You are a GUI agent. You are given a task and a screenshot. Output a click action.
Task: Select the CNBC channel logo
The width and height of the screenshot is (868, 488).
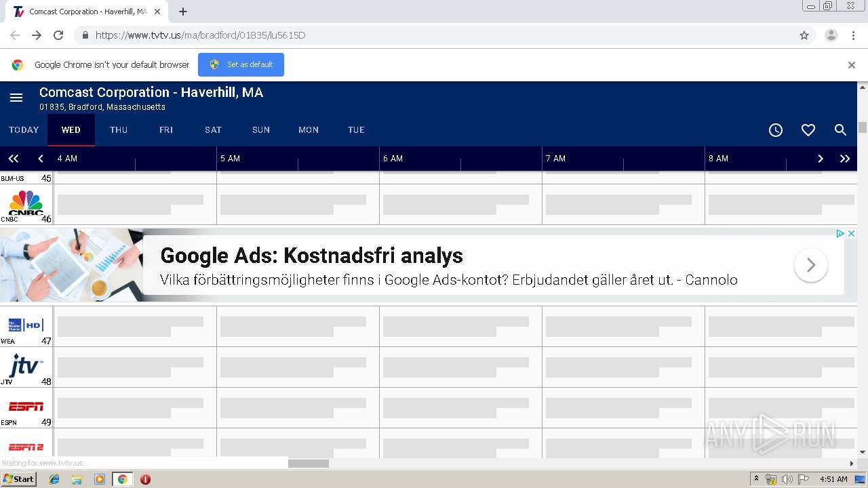pos(26,203)
